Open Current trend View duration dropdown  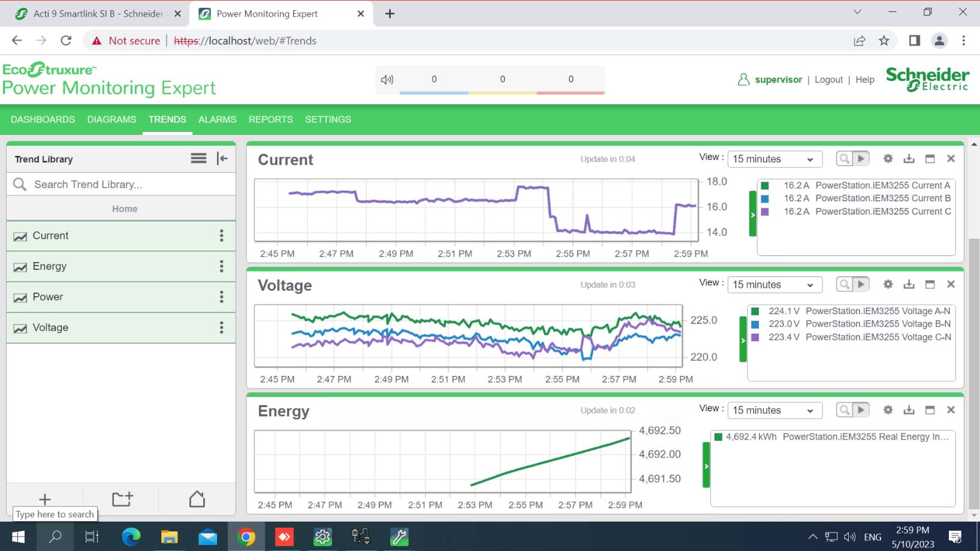click(x=774, y=159)
